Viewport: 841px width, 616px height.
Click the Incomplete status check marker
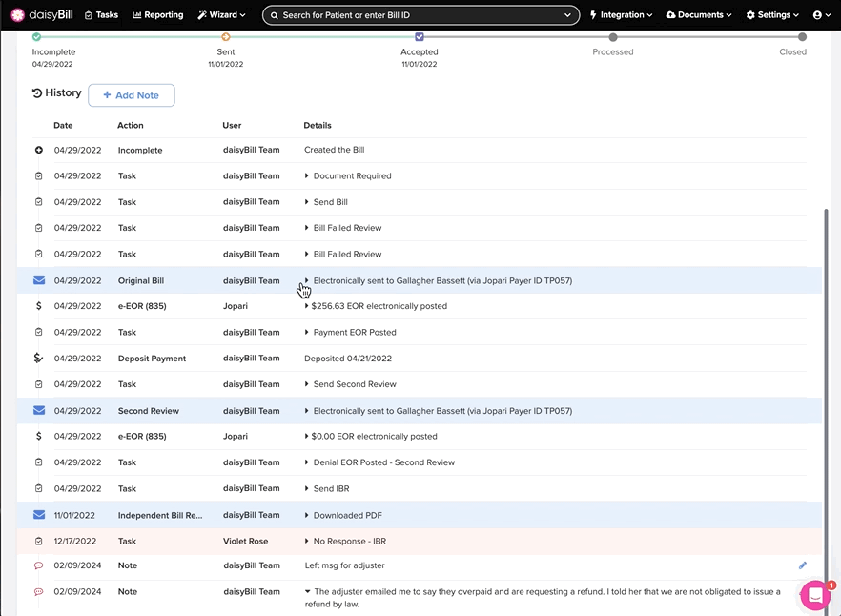(36, 37)
